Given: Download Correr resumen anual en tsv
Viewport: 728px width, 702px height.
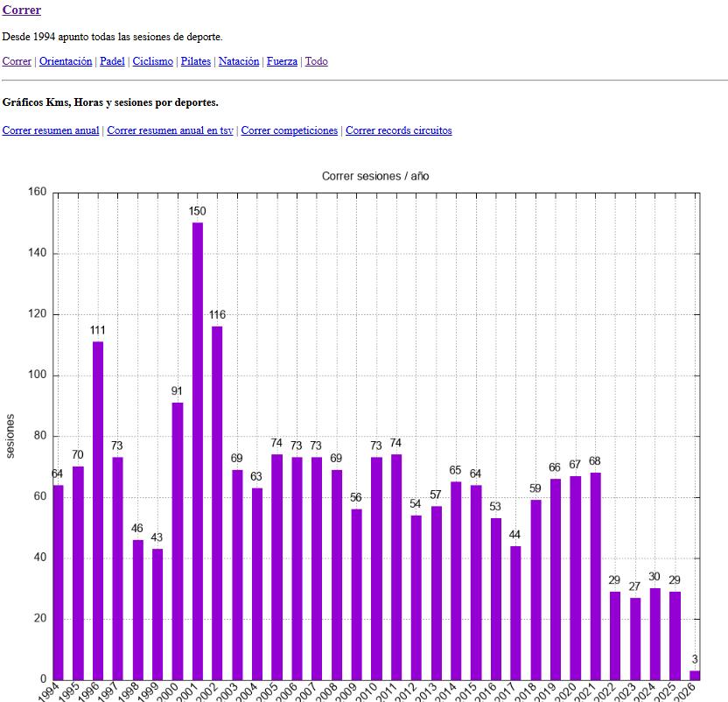Looking at the screenshot, I should point(170,130).
